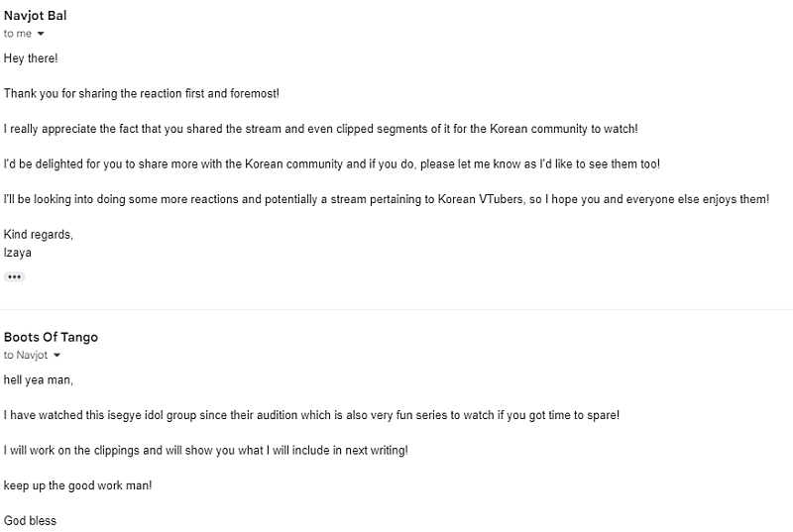
Task: Click the 'I'd be delighted' paragraph
Action: point(331,163)
